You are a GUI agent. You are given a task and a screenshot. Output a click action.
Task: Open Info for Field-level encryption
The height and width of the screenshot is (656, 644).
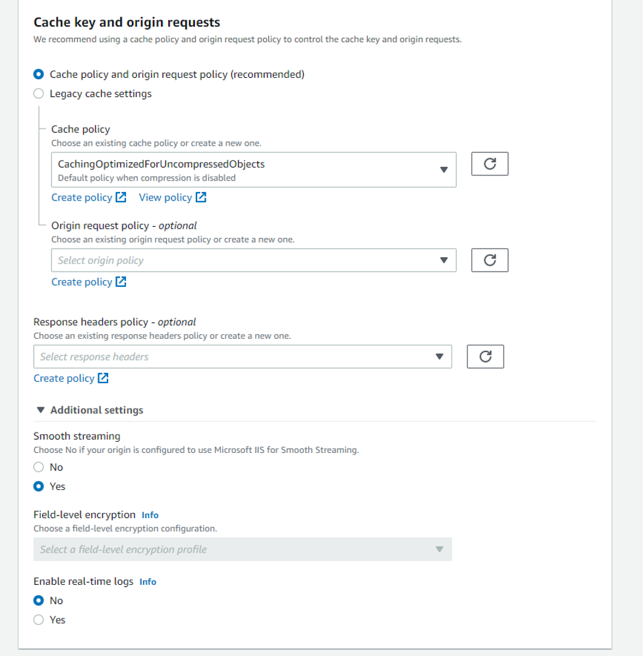pos(150,515)
